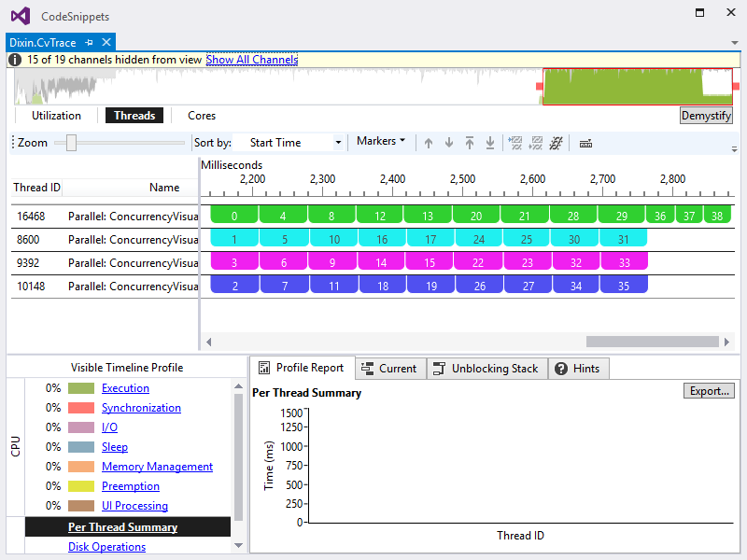Click the profile list vertical scrollbar
Screen dimensions: 747x560
(x=239, y=457)
